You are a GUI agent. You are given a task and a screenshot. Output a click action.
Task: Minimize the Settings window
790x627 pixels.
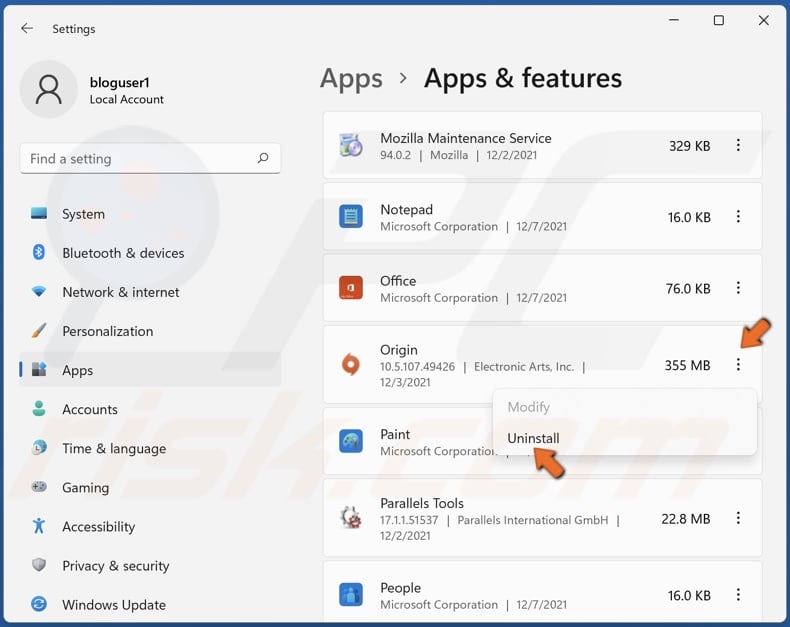pos(674,20)
